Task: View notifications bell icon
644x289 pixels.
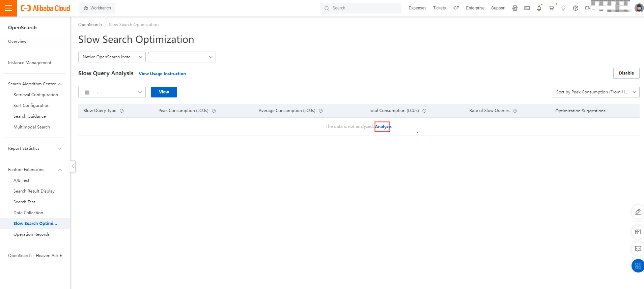Action: pyautogui.click(x=539, y=8)
